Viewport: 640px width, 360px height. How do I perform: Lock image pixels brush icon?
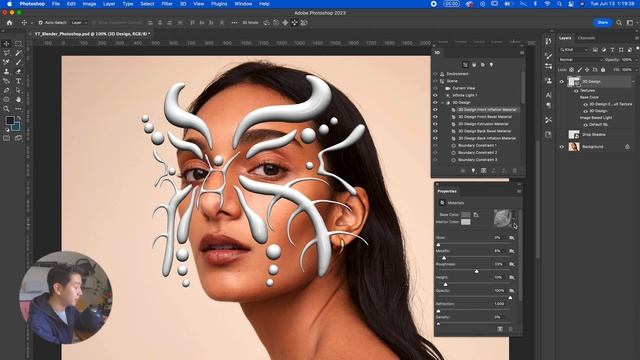(x=580, y=70)
